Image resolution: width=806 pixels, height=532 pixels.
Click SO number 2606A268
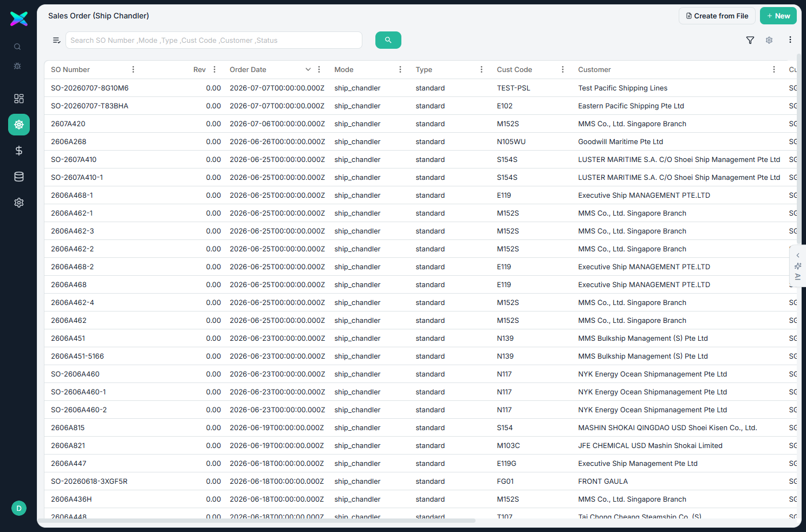coord(69,141)
